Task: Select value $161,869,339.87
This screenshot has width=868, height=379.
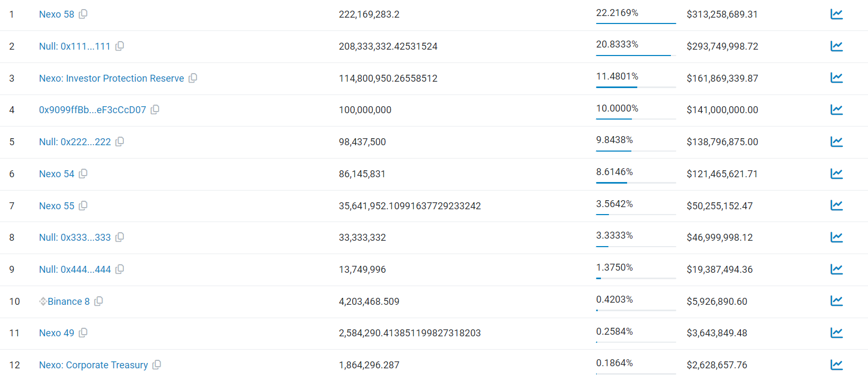Action: 722,78
